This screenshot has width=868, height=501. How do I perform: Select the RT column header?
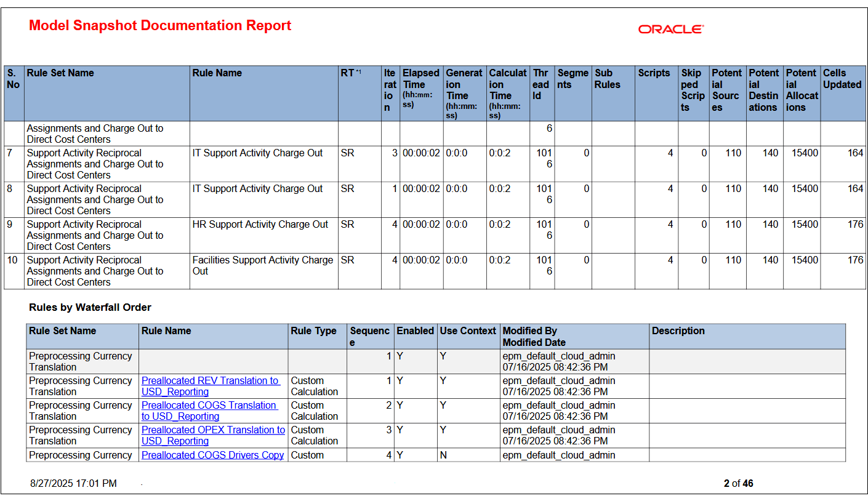(x=348, y=73)
